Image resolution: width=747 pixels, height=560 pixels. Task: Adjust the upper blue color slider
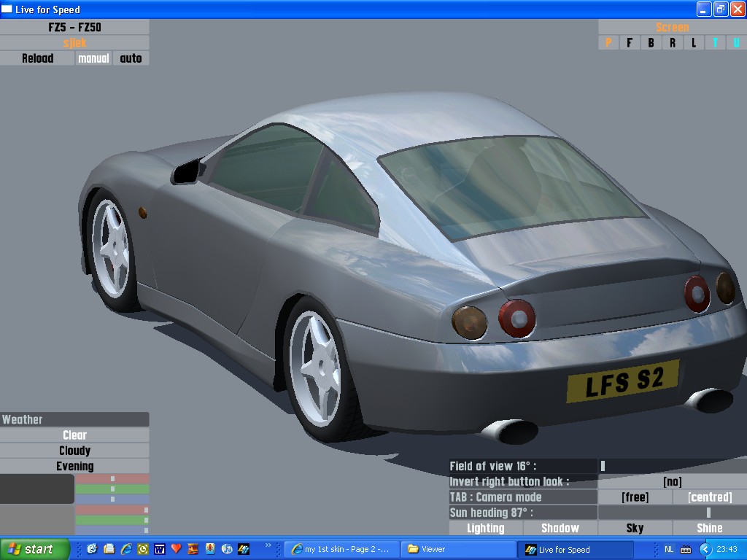pos(112,499)
